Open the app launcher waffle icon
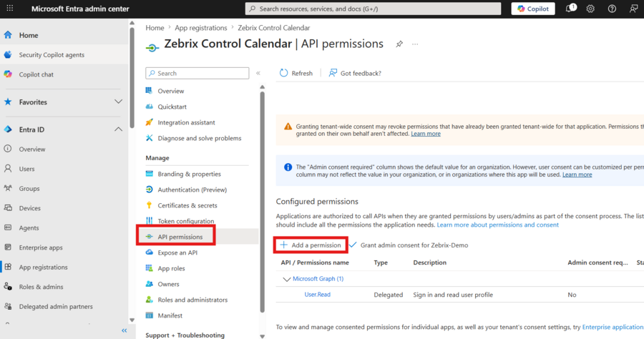Screen dimensions: 644x339 point(10,8)
